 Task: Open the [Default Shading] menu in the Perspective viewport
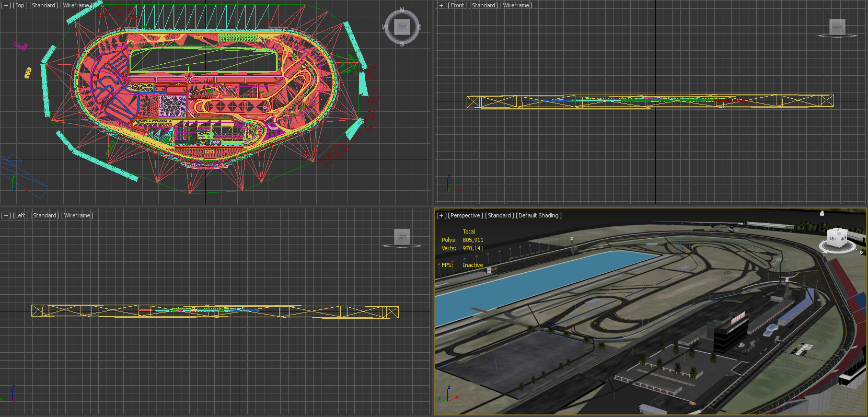[x=539, y=215]
